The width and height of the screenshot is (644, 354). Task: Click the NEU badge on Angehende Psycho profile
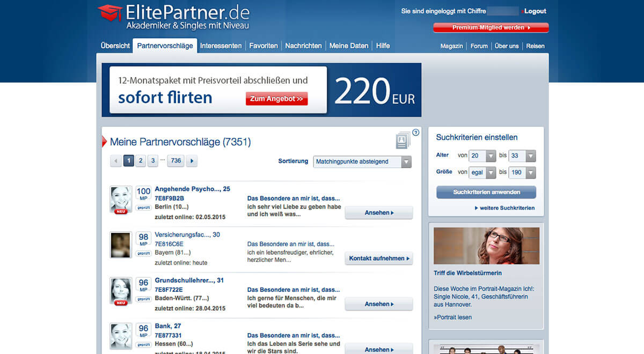pos(121,211)
